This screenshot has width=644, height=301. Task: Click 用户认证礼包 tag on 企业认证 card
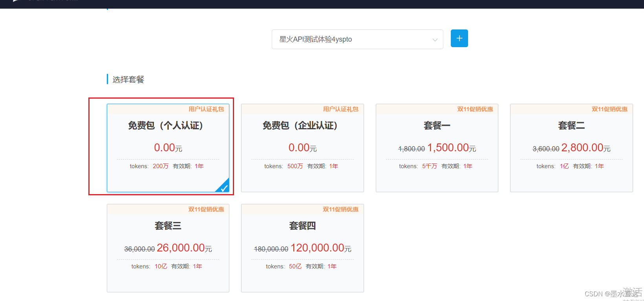click(341, 109)
